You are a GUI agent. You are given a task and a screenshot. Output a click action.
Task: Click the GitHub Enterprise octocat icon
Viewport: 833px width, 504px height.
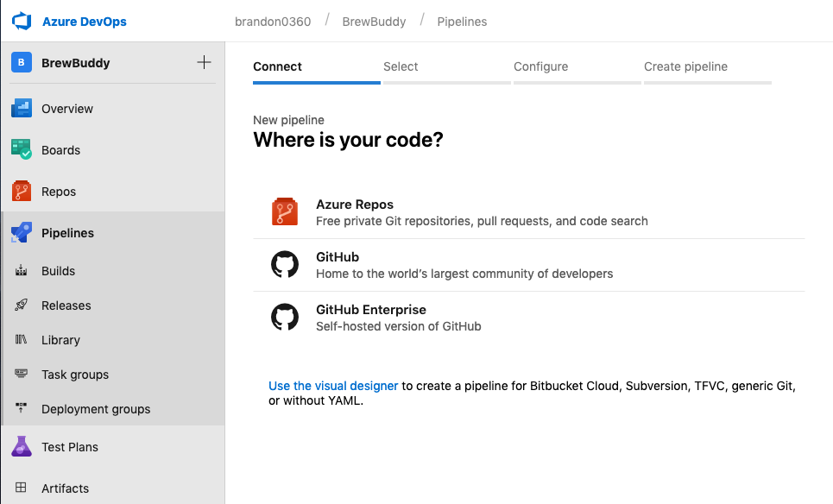click(285, 317)
